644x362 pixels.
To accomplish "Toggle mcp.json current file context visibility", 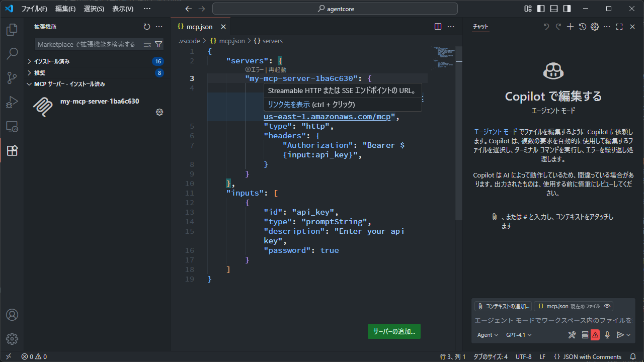I will click(x=607, y=306).
